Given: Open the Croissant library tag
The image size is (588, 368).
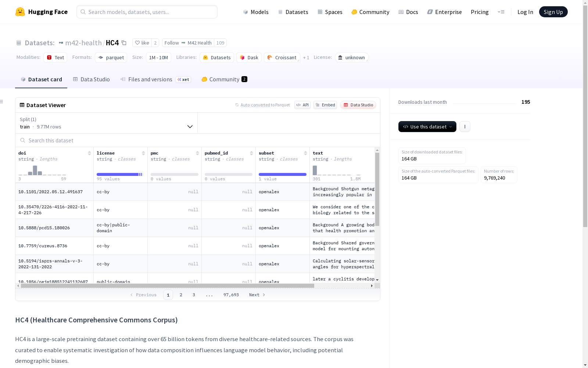Looking at the screenshot, I should [282, 57].
